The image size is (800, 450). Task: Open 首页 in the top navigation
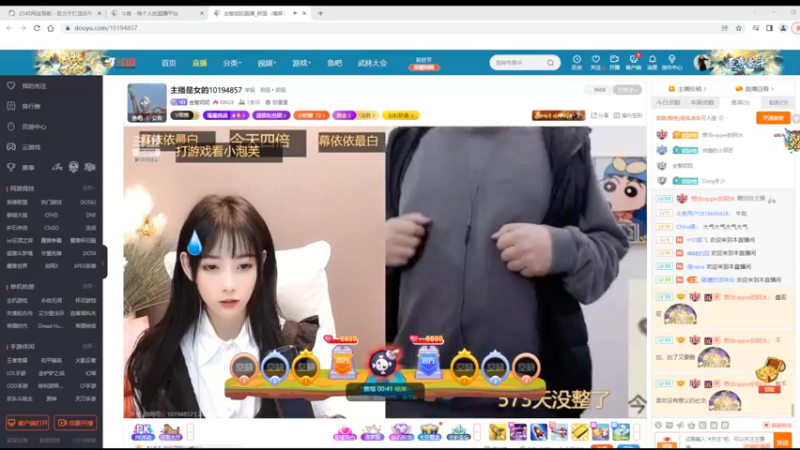[168, 63]
